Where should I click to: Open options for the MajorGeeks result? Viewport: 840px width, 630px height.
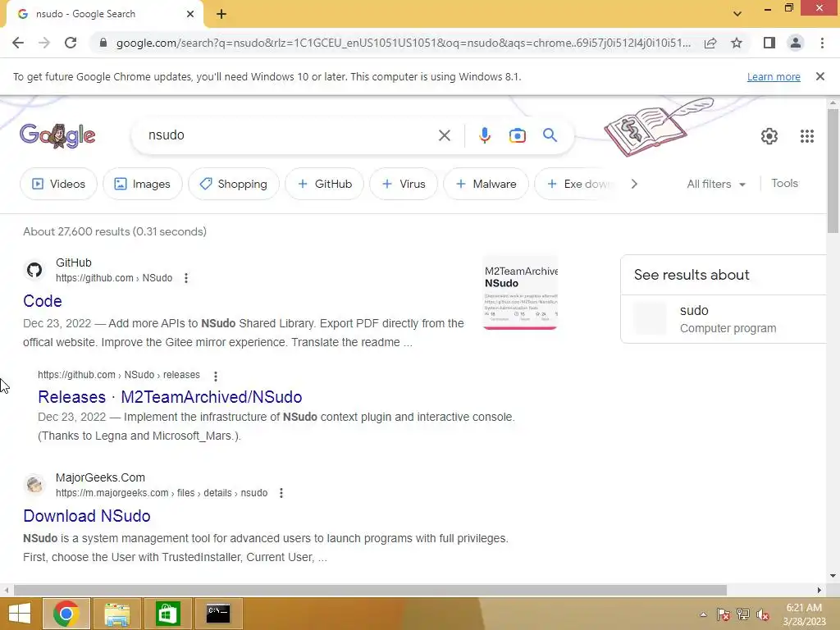tap(281, 493)
